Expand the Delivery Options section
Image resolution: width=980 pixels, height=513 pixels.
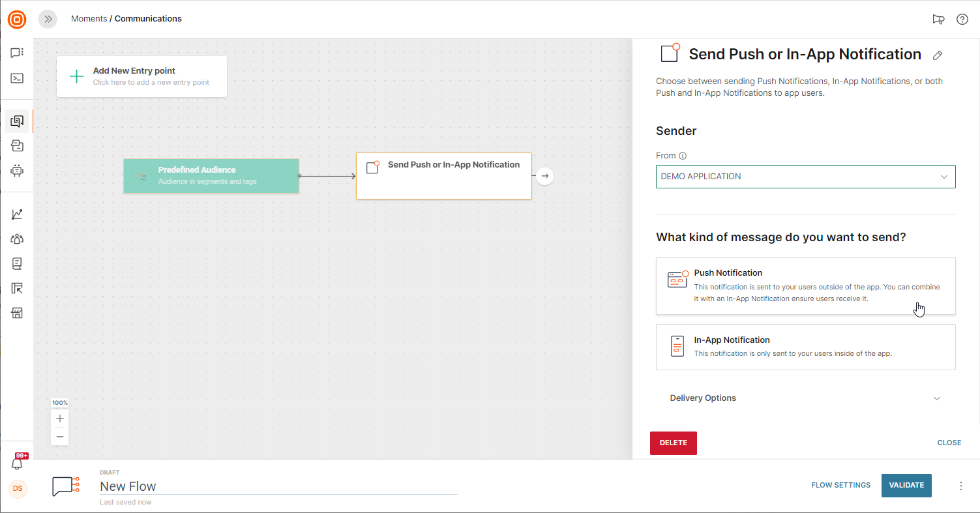tap(805, 398)
